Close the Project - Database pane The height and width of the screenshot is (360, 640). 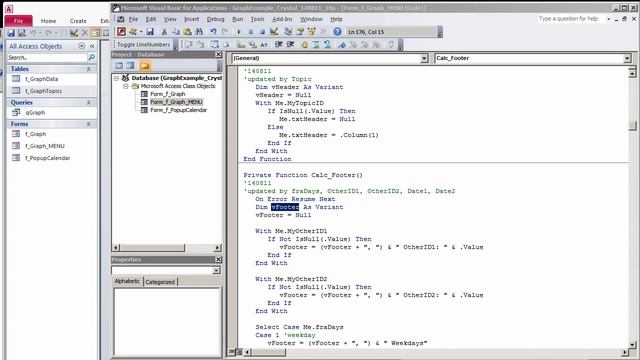click(218, 54)
